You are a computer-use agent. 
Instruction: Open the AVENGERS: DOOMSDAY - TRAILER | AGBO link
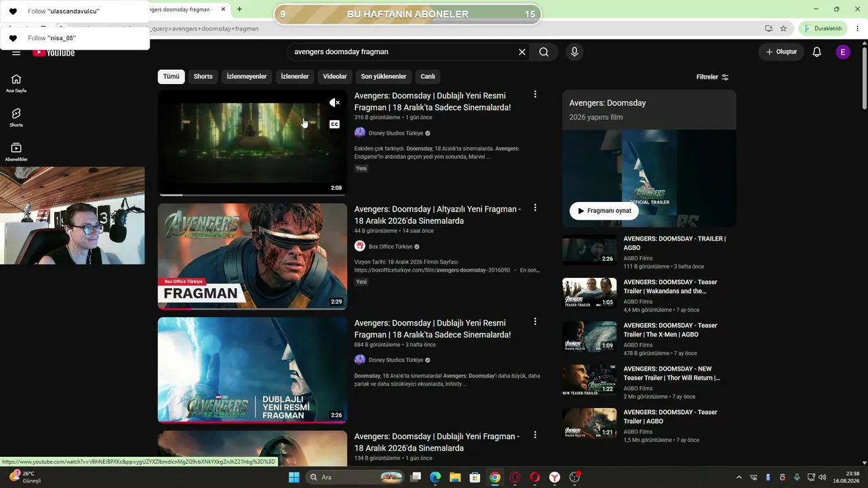coord(675,243)
